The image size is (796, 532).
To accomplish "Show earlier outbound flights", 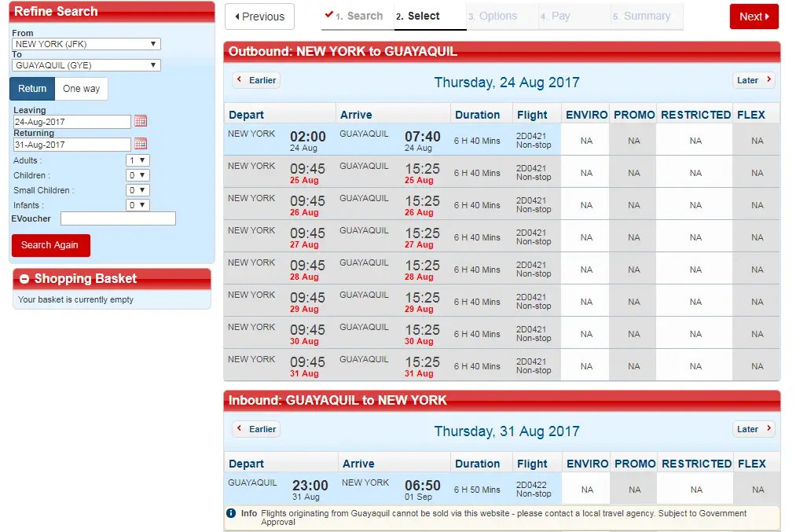I will (x=256, y=80).
